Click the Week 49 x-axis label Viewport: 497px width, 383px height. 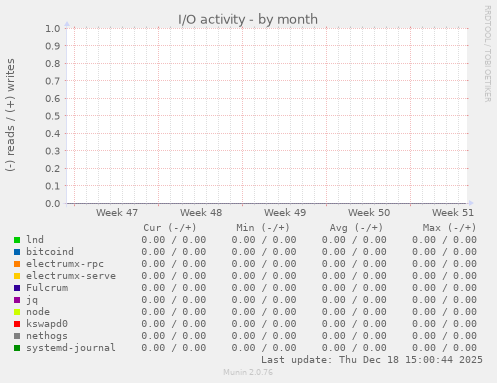285,213
